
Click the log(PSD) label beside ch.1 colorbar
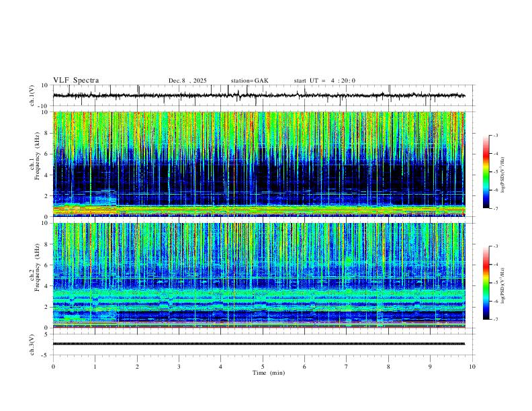pos(502,175)
